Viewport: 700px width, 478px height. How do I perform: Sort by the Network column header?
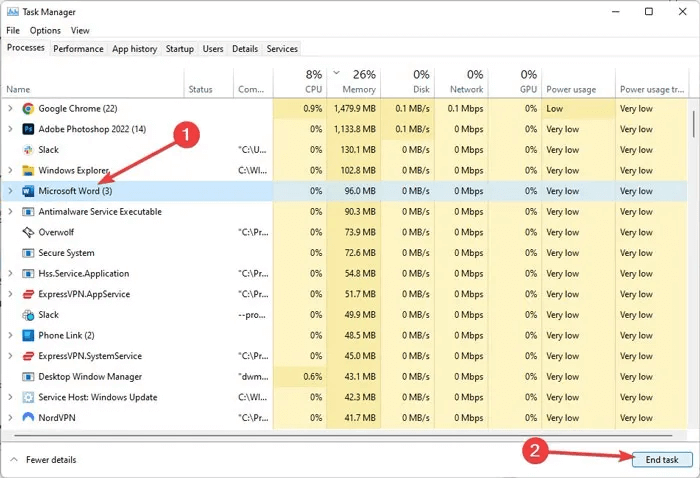[x=461, y=83]
